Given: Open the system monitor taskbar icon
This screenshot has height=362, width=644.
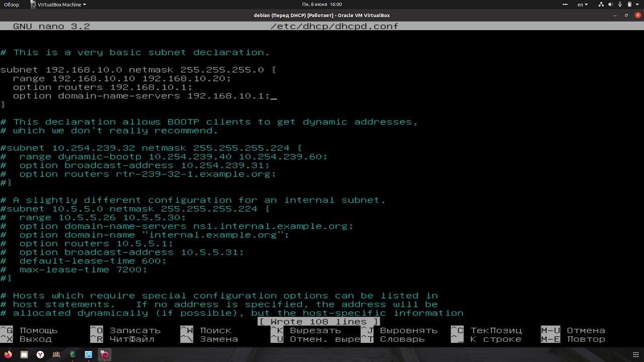Looking at the screenshot, I should point(89,354).
